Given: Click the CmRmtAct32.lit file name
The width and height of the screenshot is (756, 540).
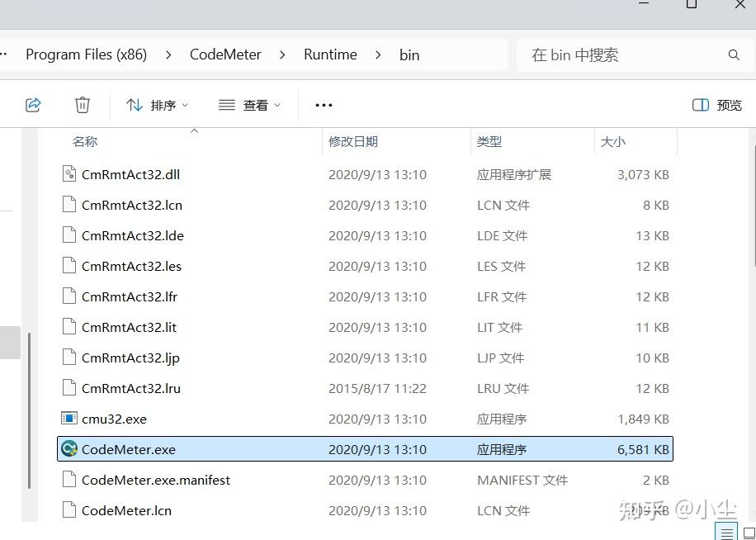Looking at the screenshot, I should pos(130,327).
